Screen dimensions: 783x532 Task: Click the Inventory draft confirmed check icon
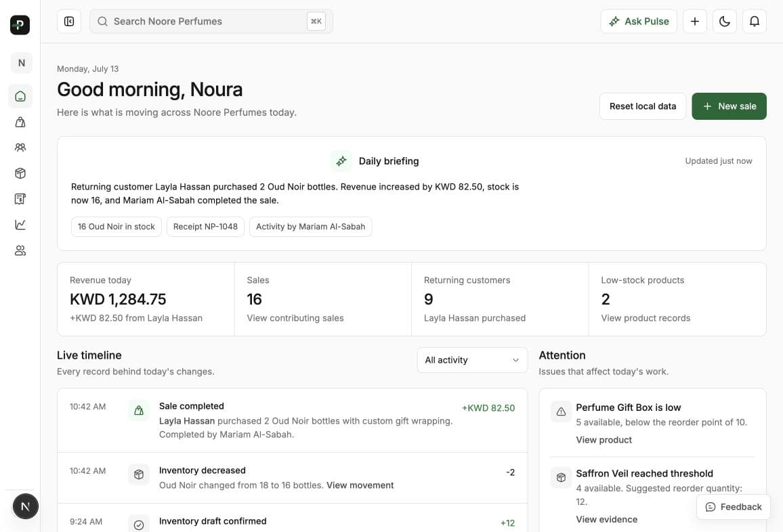tap(139, 525)
